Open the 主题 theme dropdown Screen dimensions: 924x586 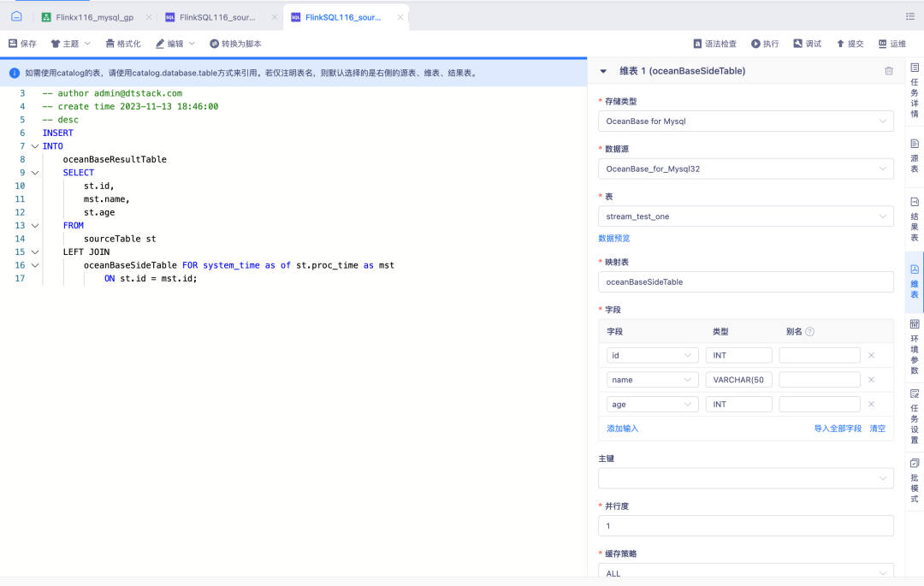point(71,44)
